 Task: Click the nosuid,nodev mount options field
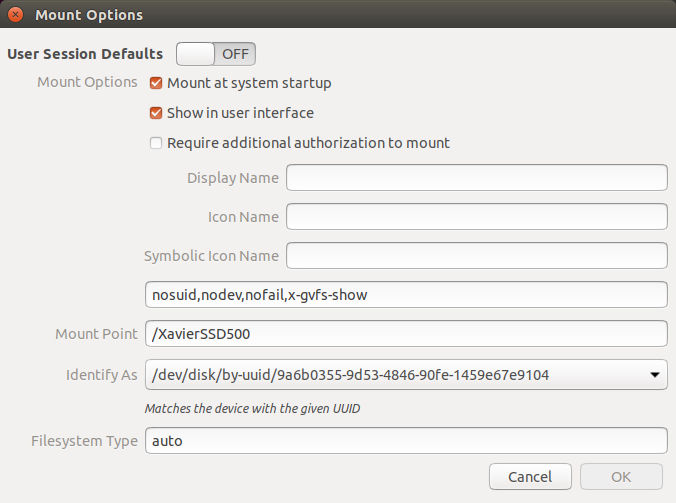(x=406, y=294)
